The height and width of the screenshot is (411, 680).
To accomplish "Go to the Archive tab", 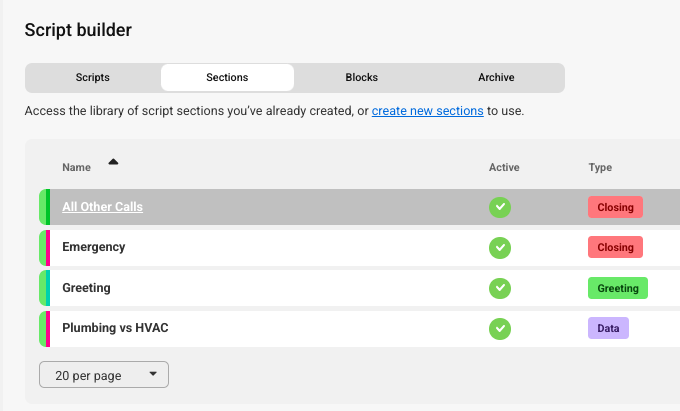I will click(496, 77).
